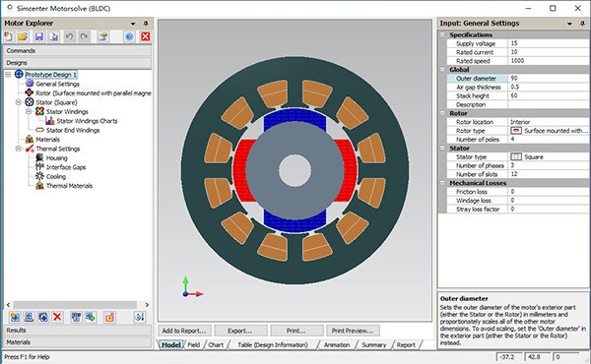Collapse the Thermal Settings tree node
This screenshot has width=591, height=364.
[18, 149]
